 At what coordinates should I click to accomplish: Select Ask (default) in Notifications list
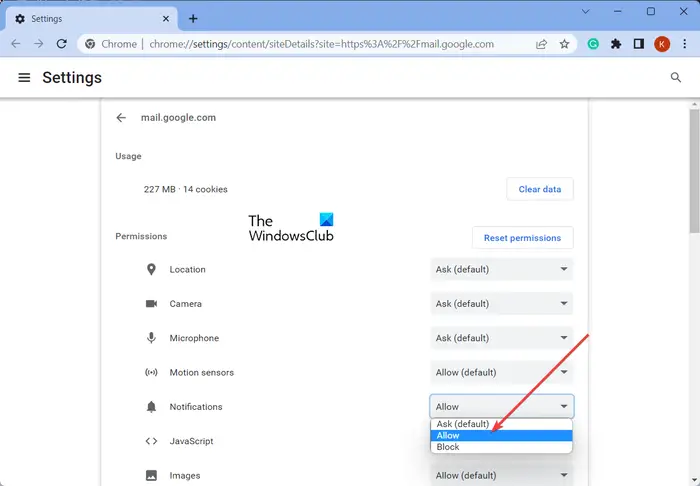point(501,424)
